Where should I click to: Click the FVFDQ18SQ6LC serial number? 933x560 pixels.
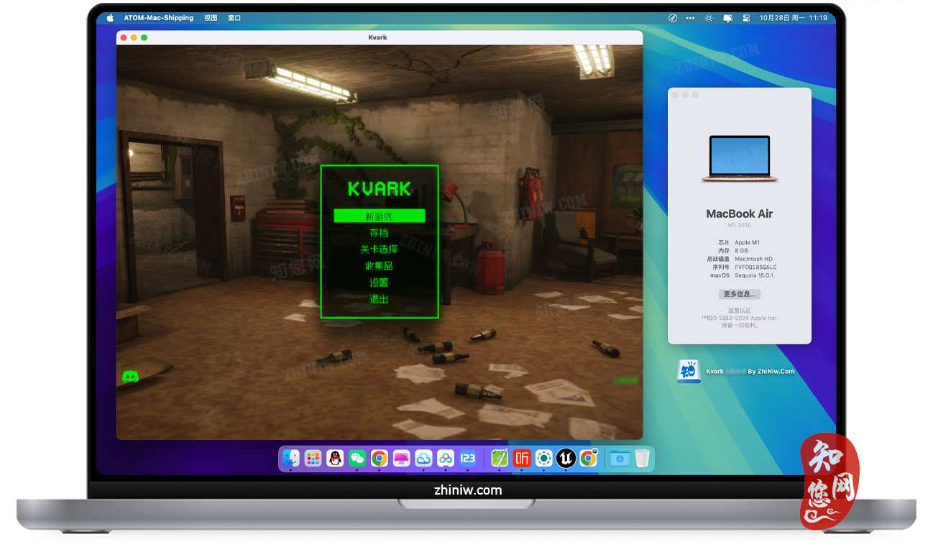click(x=756, y=267)
